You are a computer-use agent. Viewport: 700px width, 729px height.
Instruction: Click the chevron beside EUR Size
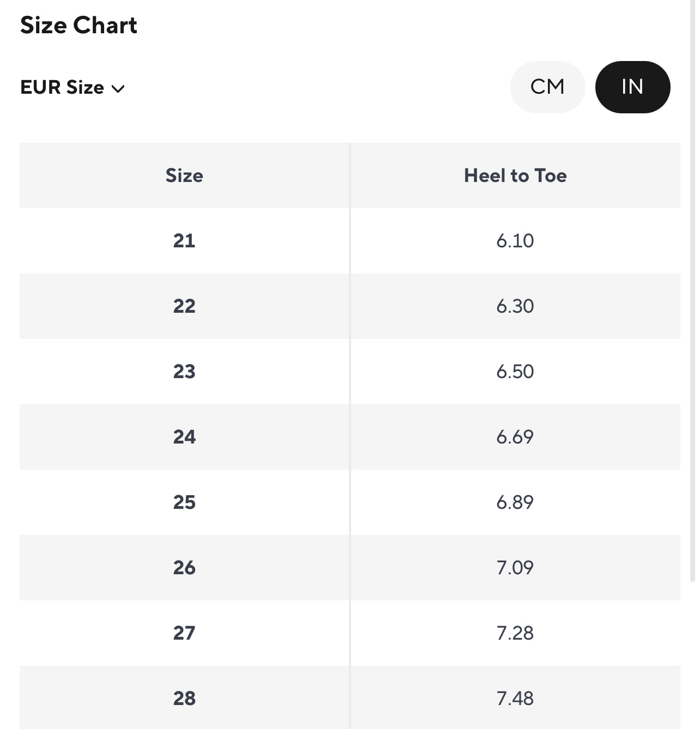click(118, 89)
